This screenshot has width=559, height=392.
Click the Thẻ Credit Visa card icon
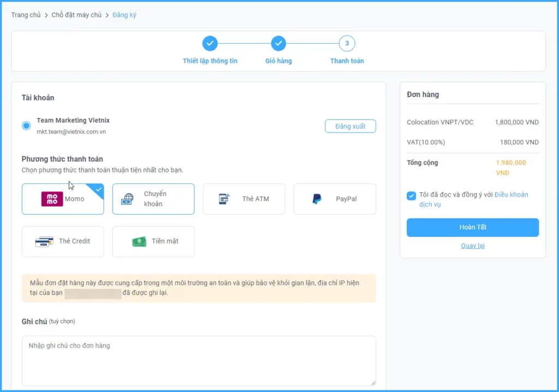pos(44,241)
